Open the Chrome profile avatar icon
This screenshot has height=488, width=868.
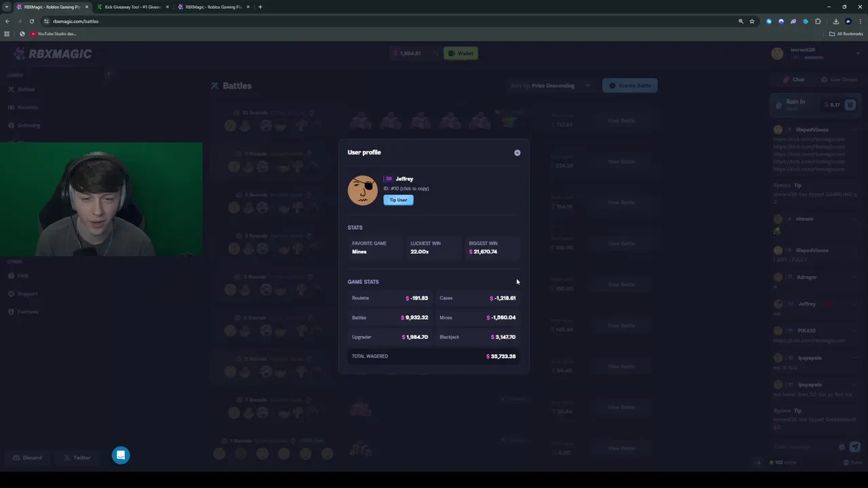(848, 21)
